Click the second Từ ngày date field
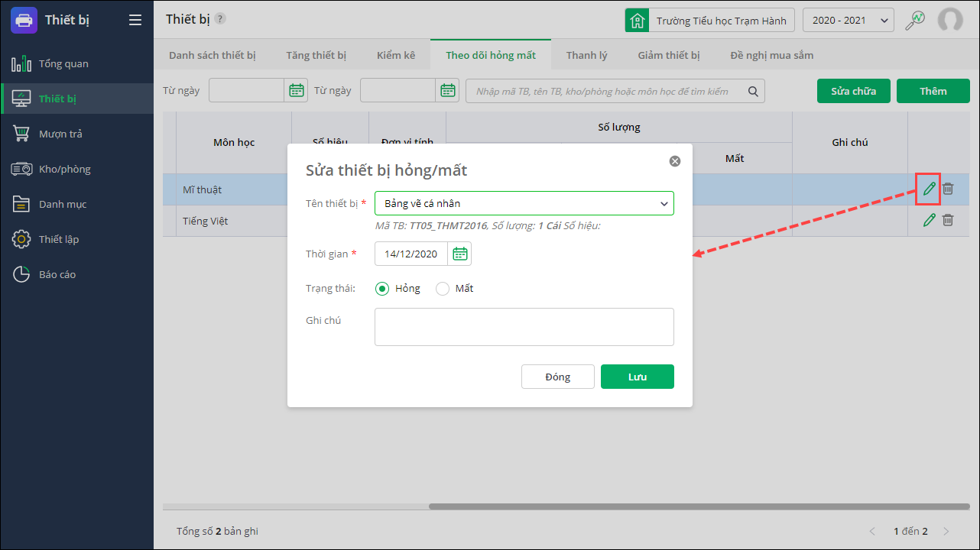Viewport: 980px width, 550px height. (398, 91)
